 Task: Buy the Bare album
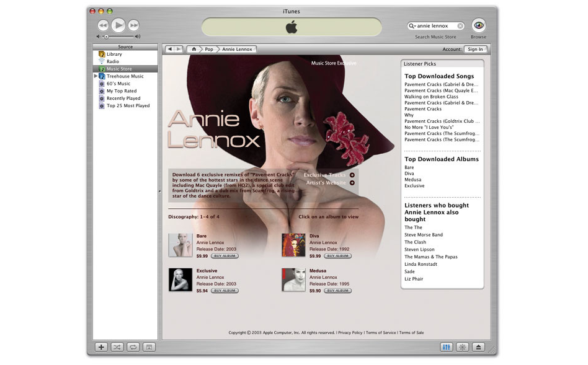coord(225,256)
